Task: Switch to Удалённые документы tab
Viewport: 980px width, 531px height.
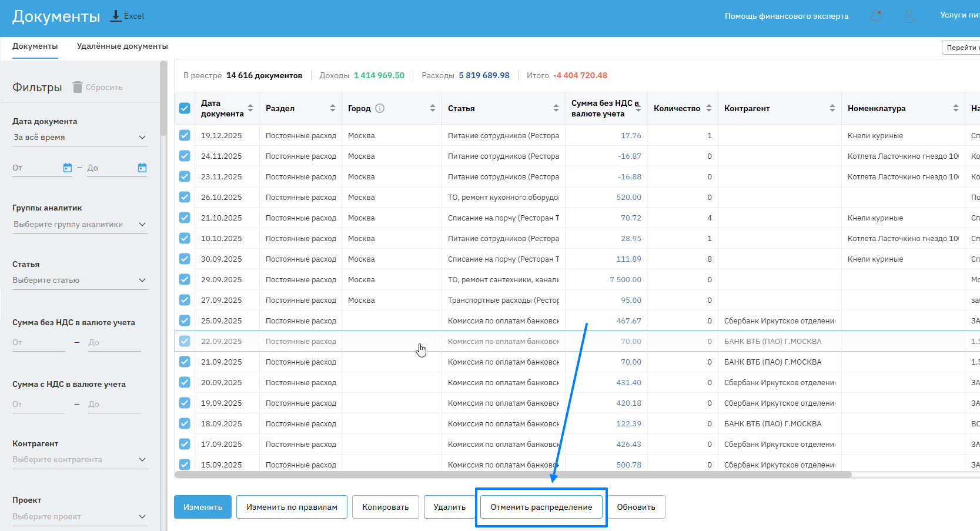Action: pyautogui.click(x=122, y=46)
